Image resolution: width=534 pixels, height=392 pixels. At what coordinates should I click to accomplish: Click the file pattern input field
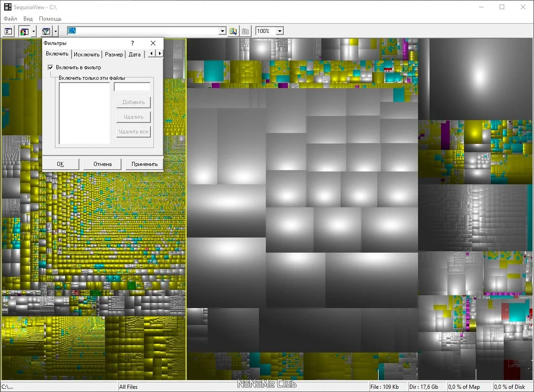click(132, 87)
